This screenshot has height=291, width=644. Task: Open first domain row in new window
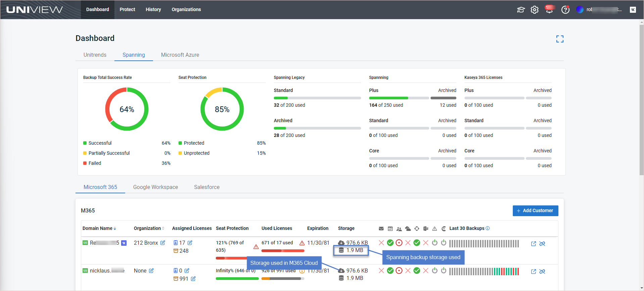533,244
